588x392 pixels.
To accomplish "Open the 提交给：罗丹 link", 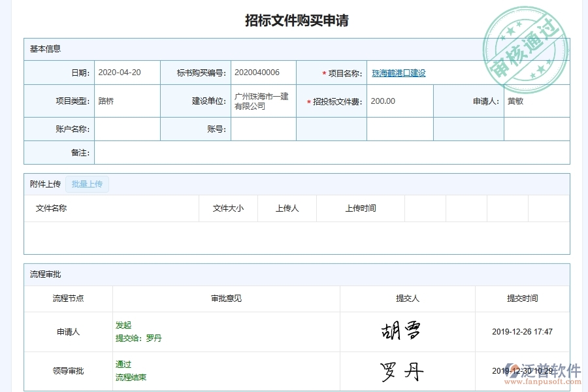I will tap(139, 338).
